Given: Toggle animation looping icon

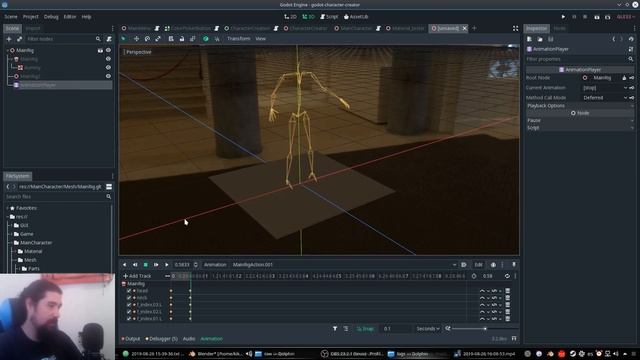Looking at the screenshot, I should [507, 276].
